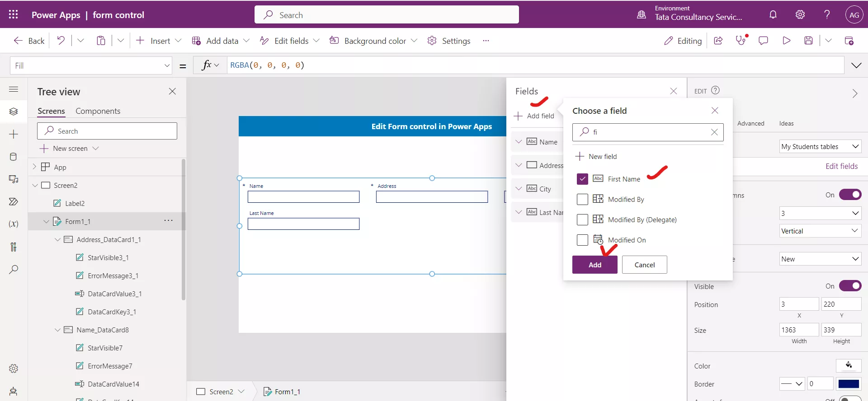Click the Edit fields link in properties
The image size is (868, 401).
click(x=841, y=166)
